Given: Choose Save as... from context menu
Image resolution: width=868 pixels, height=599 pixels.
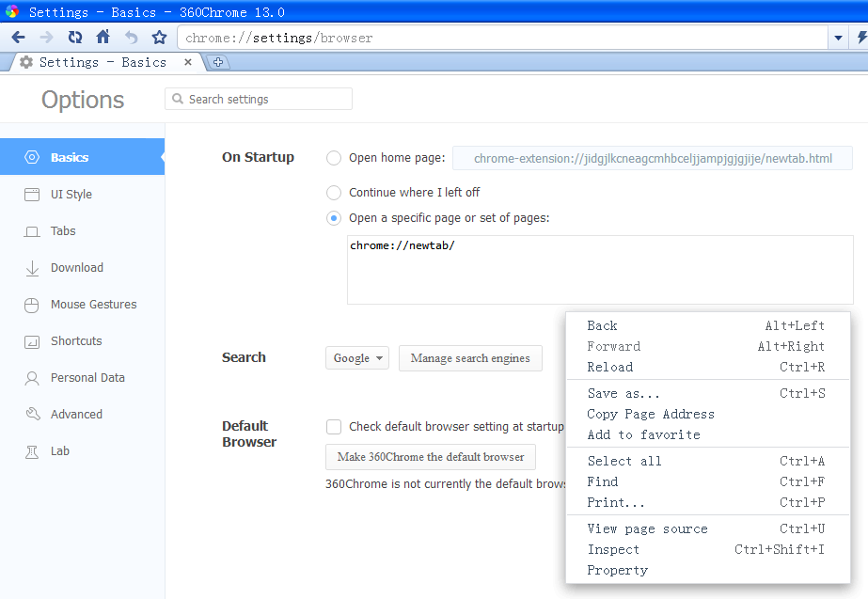Looking at the screenshot, I should click(x=707, y=394).
